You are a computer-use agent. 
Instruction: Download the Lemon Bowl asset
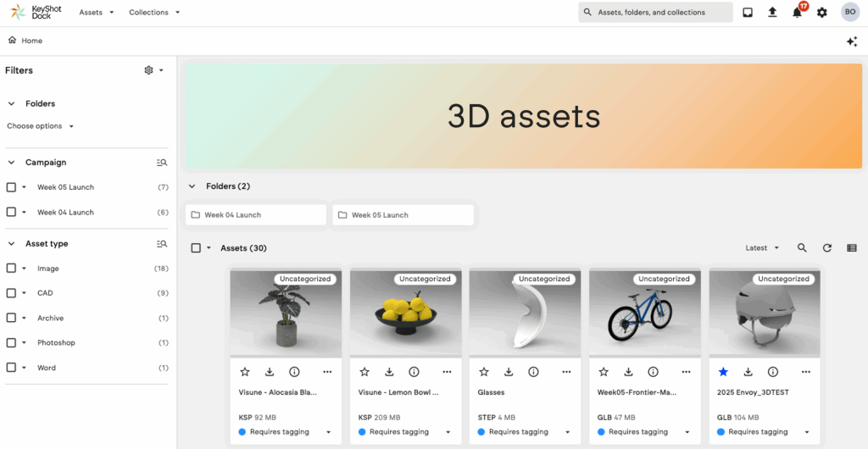tap(389, 372)
